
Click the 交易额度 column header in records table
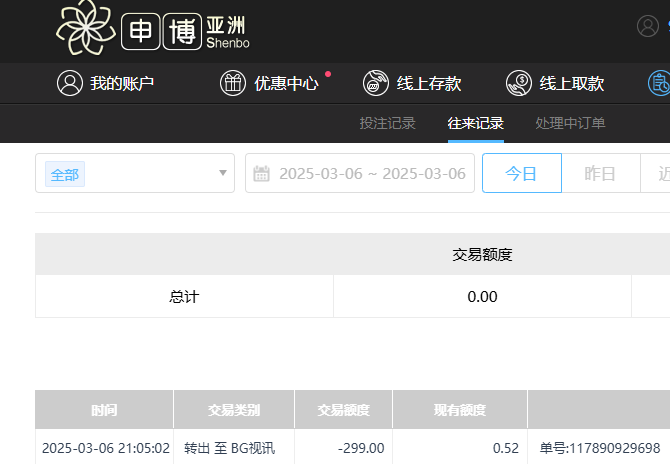(344, 410)
